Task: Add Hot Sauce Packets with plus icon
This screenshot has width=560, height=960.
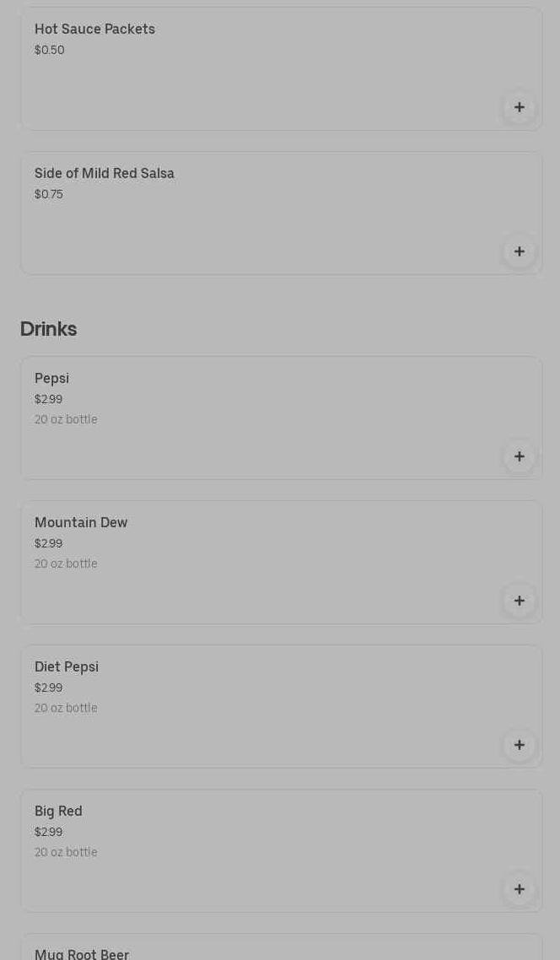Action: click(x=519, y=107)
